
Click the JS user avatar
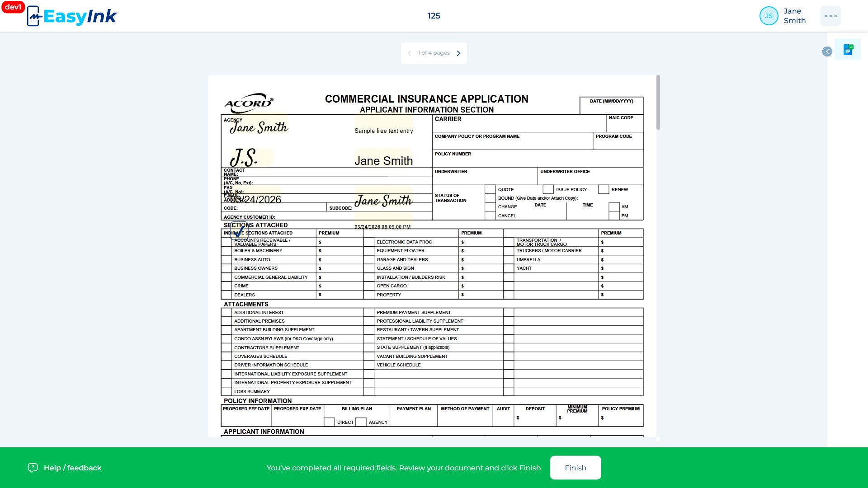pyautogui.click(x=769, y=16)
